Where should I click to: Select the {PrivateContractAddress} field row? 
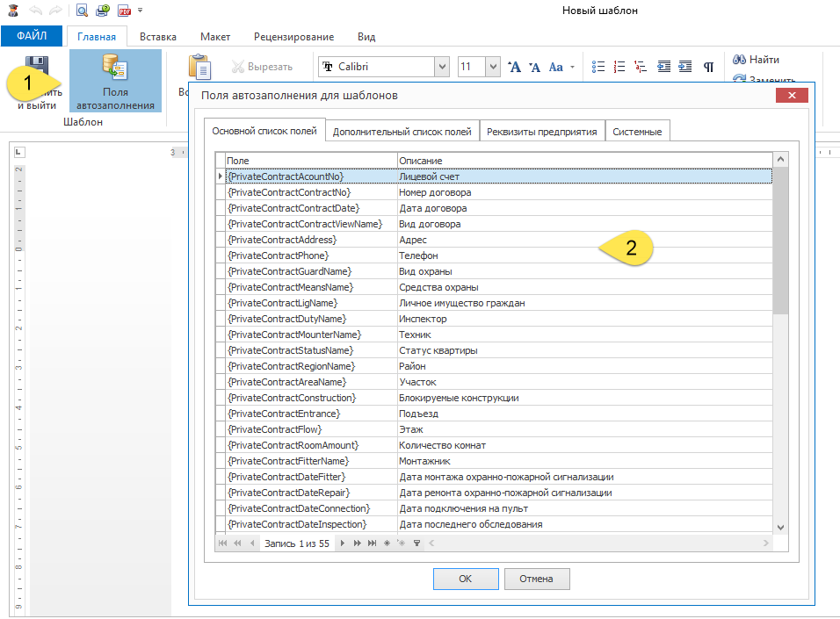coord(494,240)
